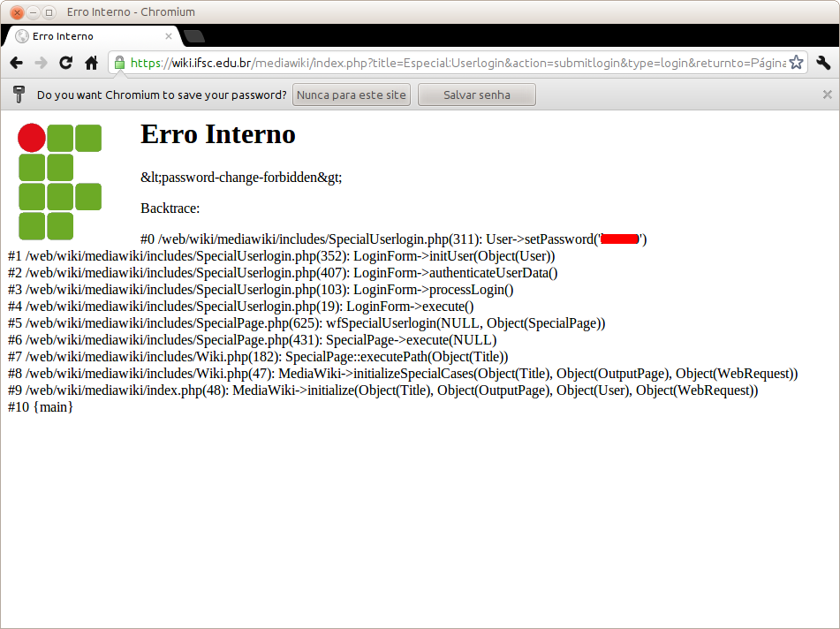Close the Chromium window
Image resolution: width=840 pixels, height=629 pixels.
[17, 12]
